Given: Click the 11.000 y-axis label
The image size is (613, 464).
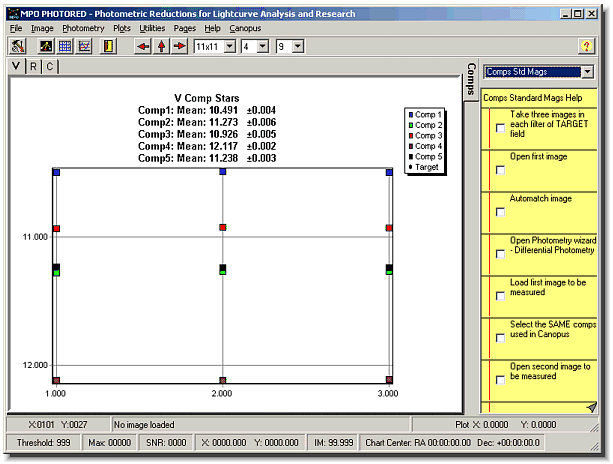Looking at the screenshot, I should point(35,237).
